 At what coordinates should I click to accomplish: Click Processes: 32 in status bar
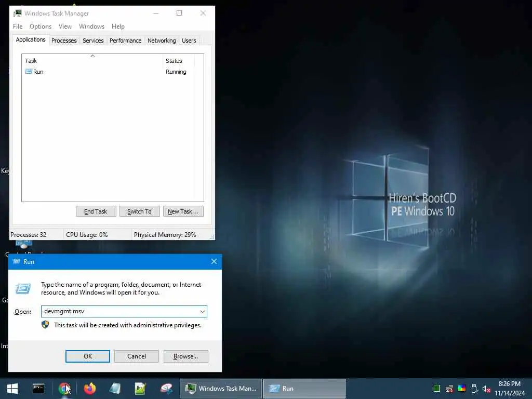coord(28,235)
